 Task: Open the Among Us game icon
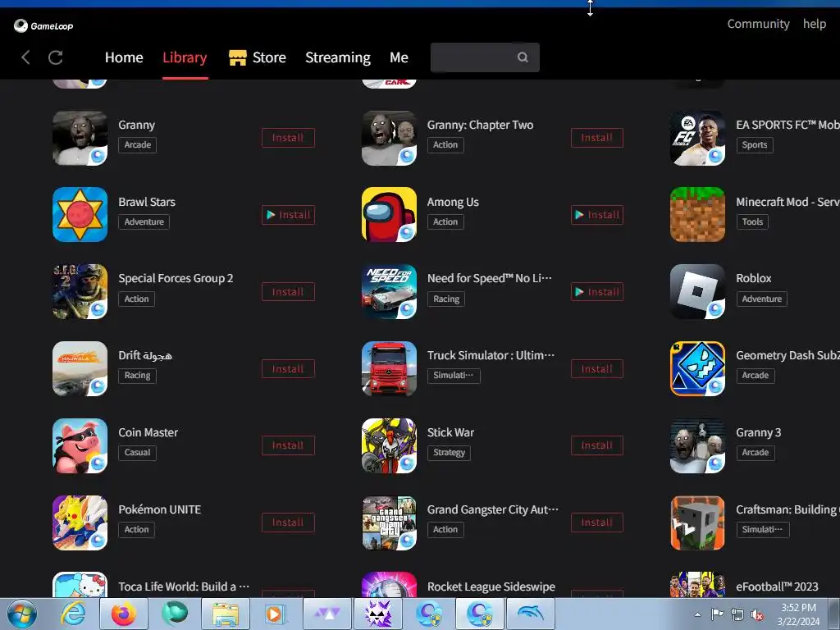click(x=389, y=214)
